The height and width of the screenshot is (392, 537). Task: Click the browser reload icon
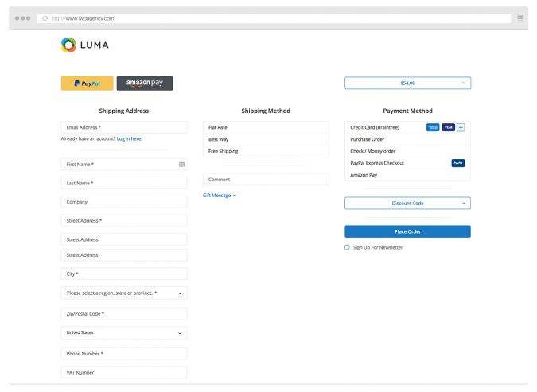click(x=45, y=18)
